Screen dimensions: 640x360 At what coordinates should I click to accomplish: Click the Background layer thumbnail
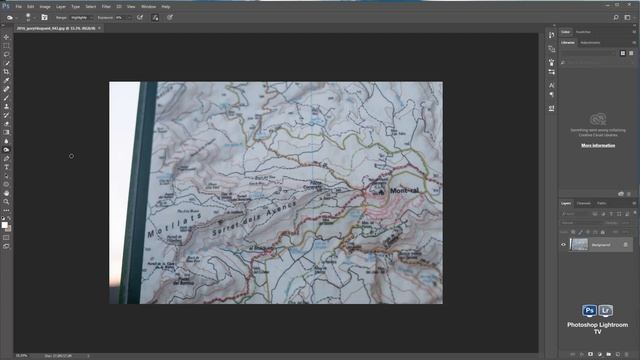point(579,244)
